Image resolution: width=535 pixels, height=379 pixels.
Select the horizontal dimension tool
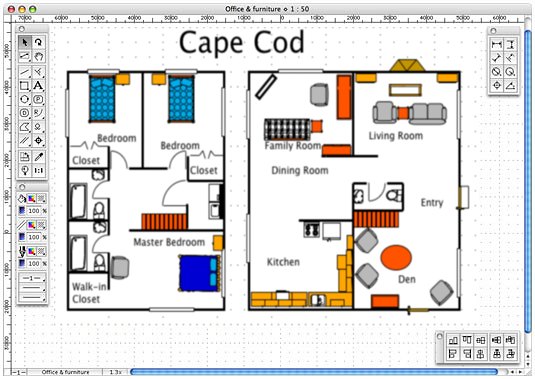tap(496, 44)
